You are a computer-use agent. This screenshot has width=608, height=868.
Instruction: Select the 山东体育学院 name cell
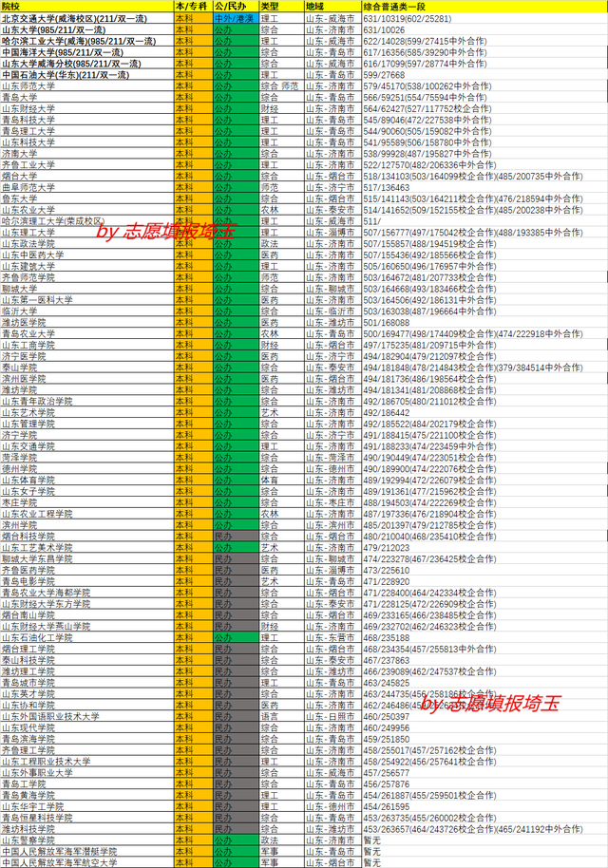pos(87,480)
